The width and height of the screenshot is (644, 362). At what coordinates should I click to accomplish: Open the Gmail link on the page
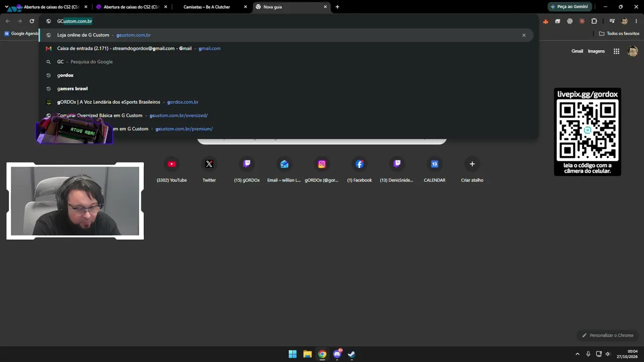(577, 51)
